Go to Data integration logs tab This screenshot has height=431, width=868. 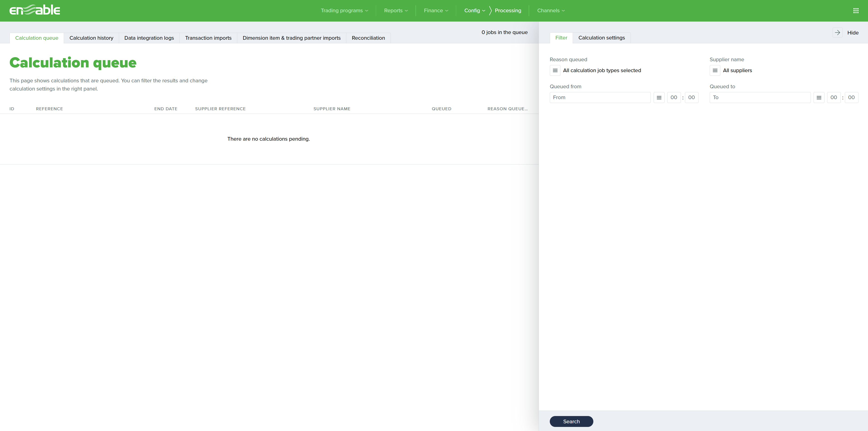point(149,38)
